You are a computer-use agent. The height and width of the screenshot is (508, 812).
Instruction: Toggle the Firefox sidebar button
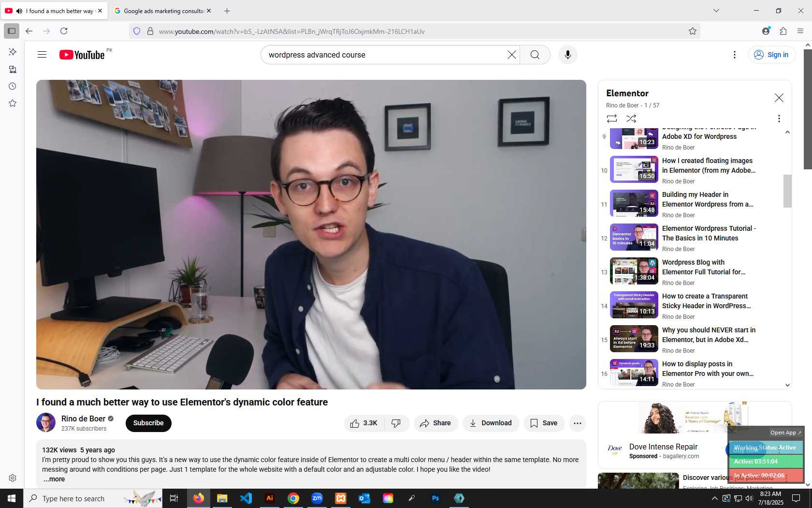pos(12,31)
